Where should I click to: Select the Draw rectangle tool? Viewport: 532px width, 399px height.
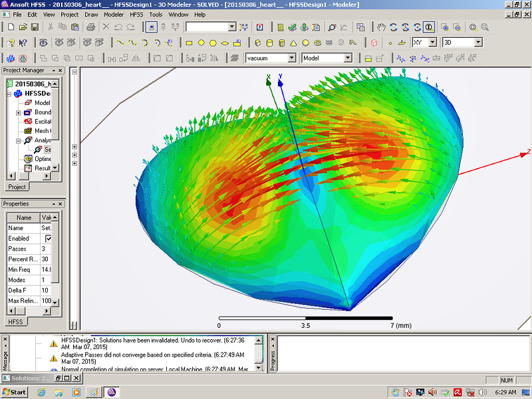tap(189, 43)
